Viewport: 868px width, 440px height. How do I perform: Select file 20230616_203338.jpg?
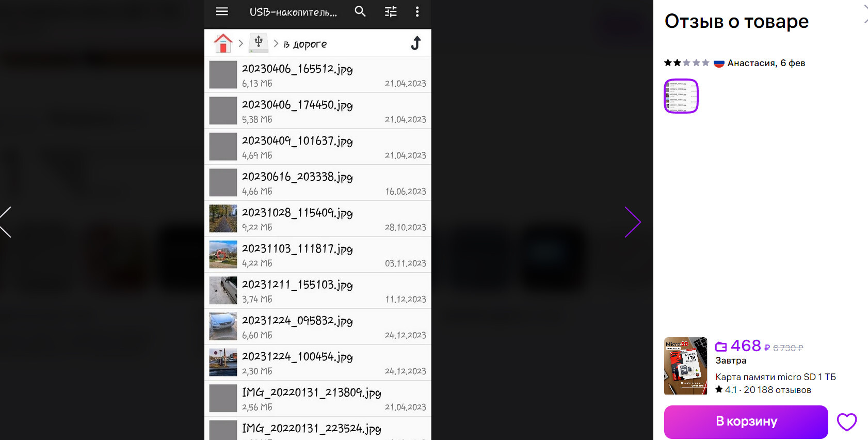[318, 183]
